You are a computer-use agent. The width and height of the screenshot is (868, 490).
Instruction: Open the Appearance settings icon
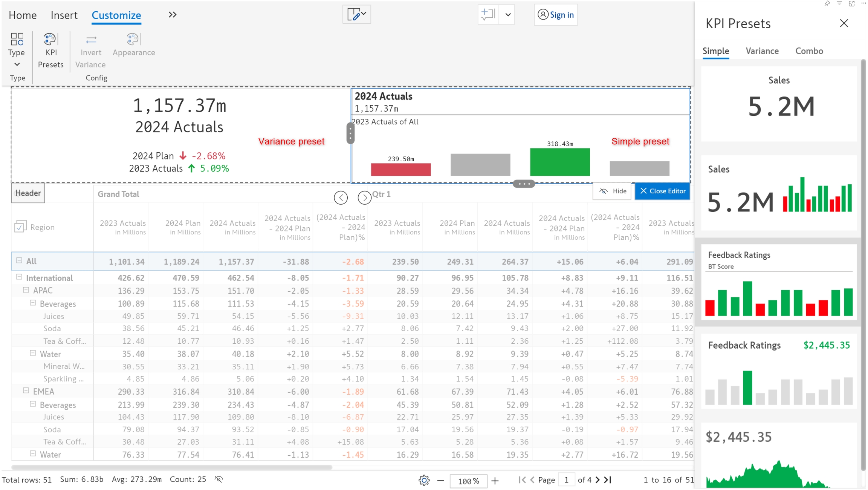click(x=133, y=39)
